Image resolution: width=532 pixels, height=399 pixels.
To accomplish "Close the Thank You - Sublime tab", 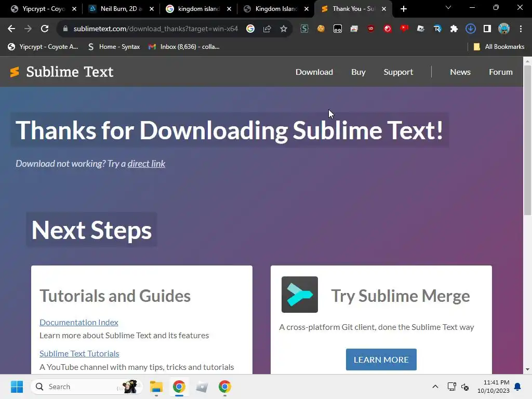I will coord(384,9).
